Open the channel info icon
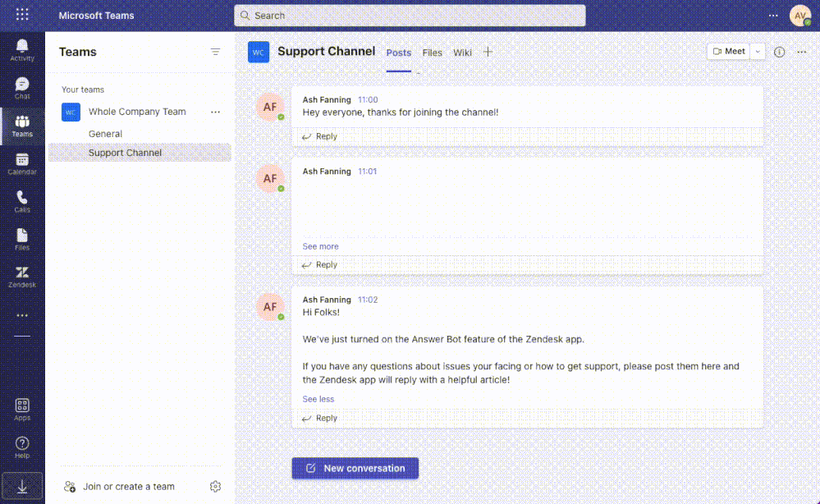The height and width of the screenshot is (504, 820). (779, 52)
